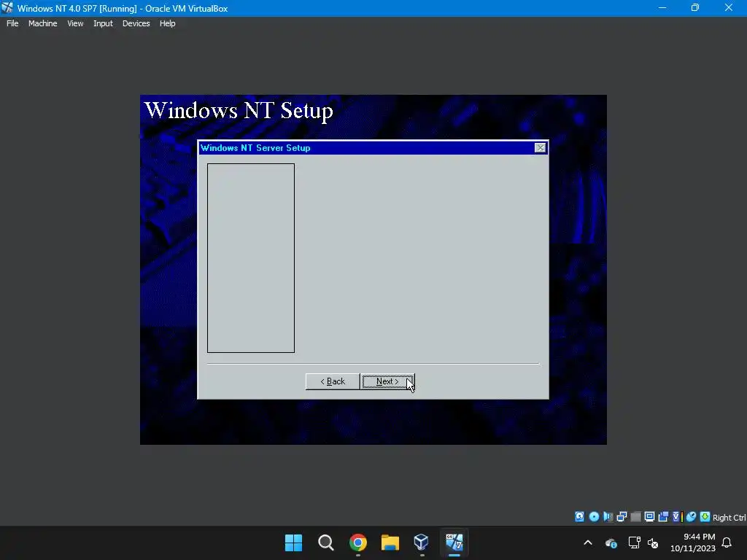Viewport: 747px width, 560px height.
Task: Click the V virtualization status icon
Action: [x=678, y=517]
